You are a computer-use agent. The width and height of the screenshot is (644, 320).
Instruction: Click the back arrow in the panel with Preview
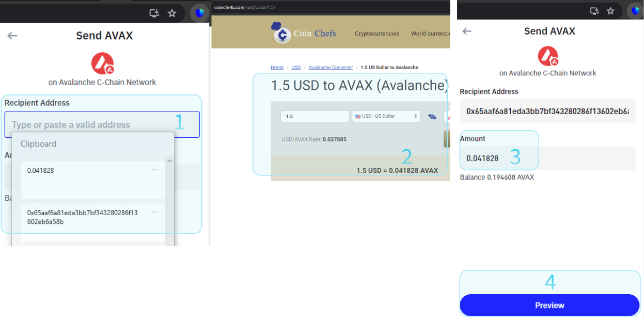tap(467, 31)
